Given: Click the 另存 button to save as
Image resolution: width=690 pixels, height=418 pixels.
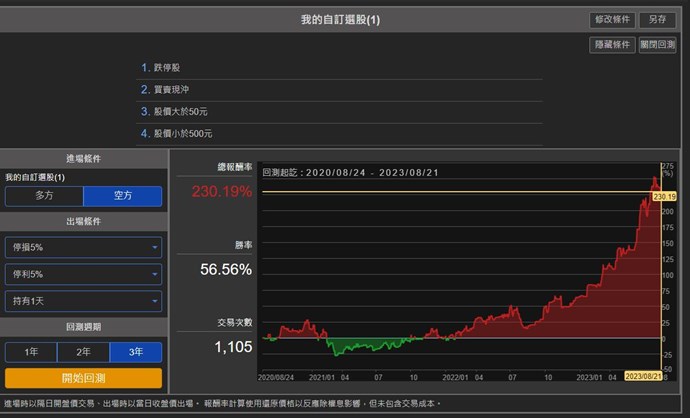Looking at the screenshot, I should click(x=656, y=19).
